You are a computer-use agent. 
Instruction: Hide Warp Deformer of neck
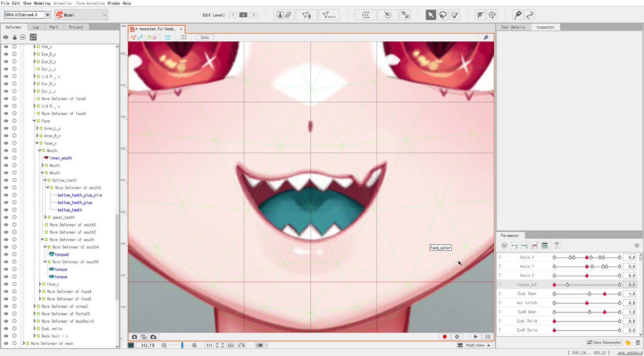(x=6, y=343)
